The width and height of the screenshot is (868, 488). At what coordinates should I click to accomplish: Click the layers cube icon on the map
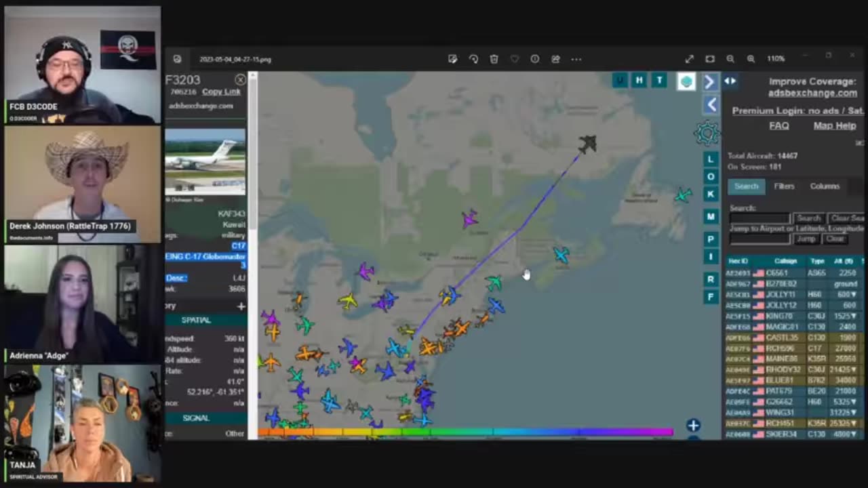(686, 81)
